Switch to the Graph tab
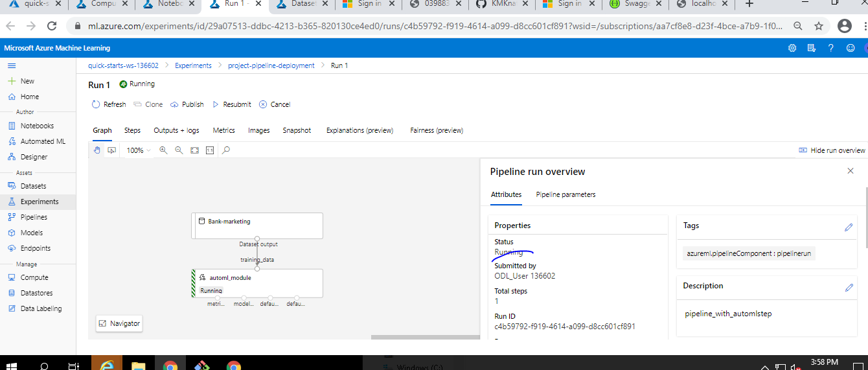The width and height of the screenshot is (868, 370). pyautogui.click(x=102, y=130)
